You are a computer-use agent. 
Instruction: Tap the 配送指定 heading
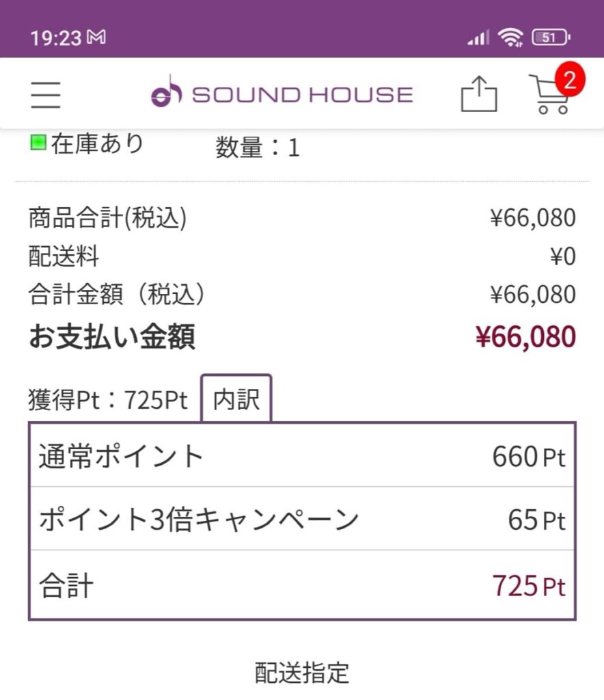click(302, 673)
